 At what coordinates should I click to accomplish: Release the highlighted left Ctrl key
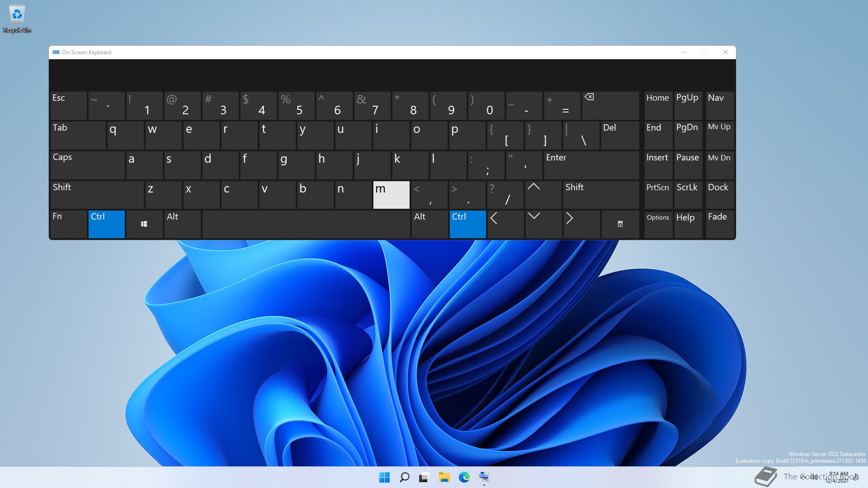click(106, 224)
